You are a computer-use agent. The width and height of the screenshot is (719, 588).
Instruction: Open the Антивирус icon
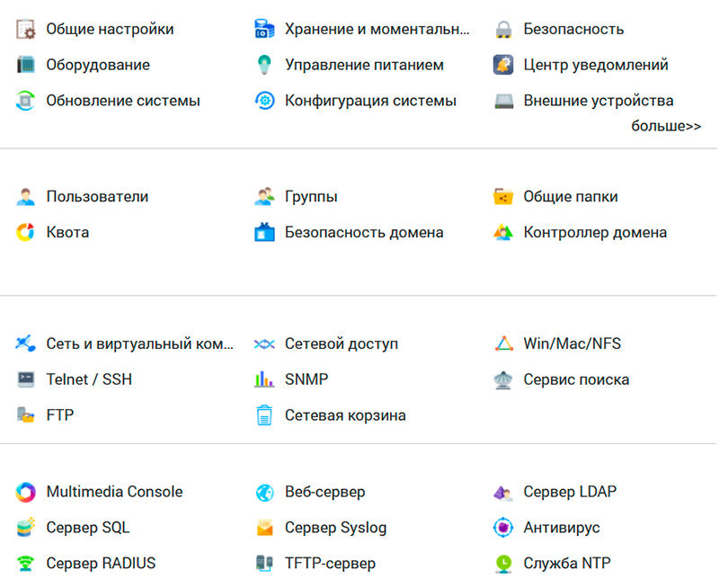point(503,528)
